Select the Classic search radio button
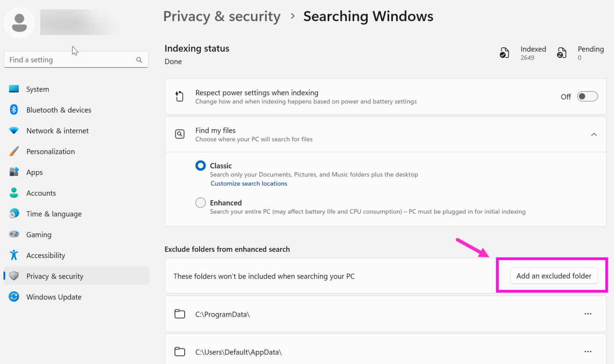Viewport: 614px width, 364px height. point(200,166)
